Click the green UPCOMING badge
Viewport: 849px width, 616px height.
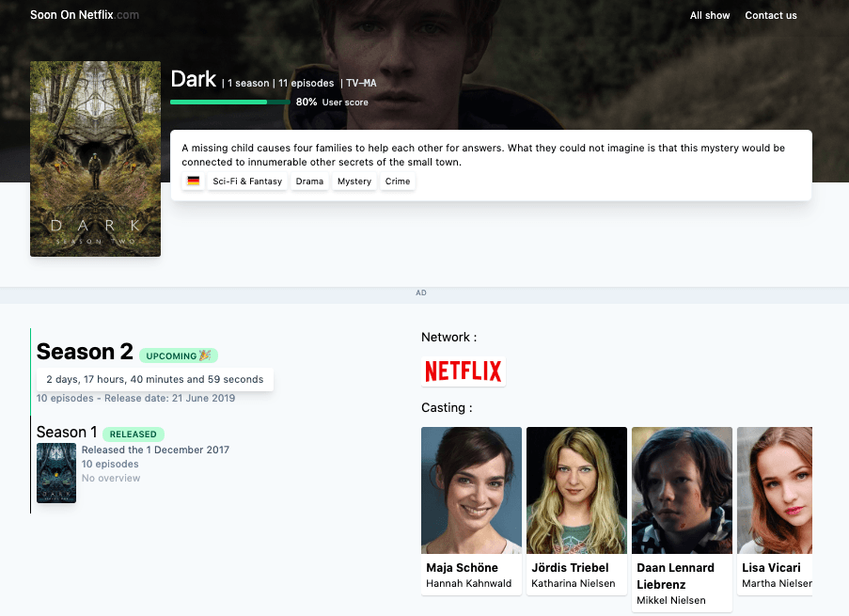pyautogui.click(x=179, y=355)
